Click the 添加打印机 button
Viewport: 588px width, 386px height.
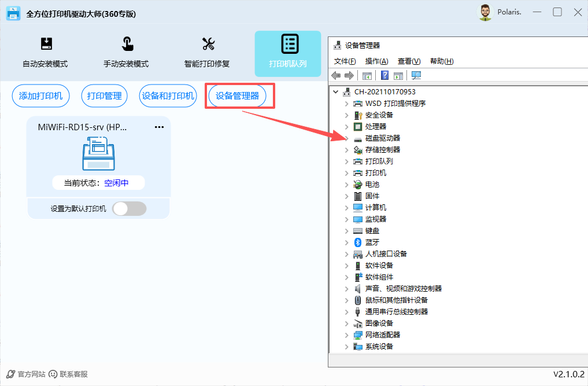click(x=41, y=96)
